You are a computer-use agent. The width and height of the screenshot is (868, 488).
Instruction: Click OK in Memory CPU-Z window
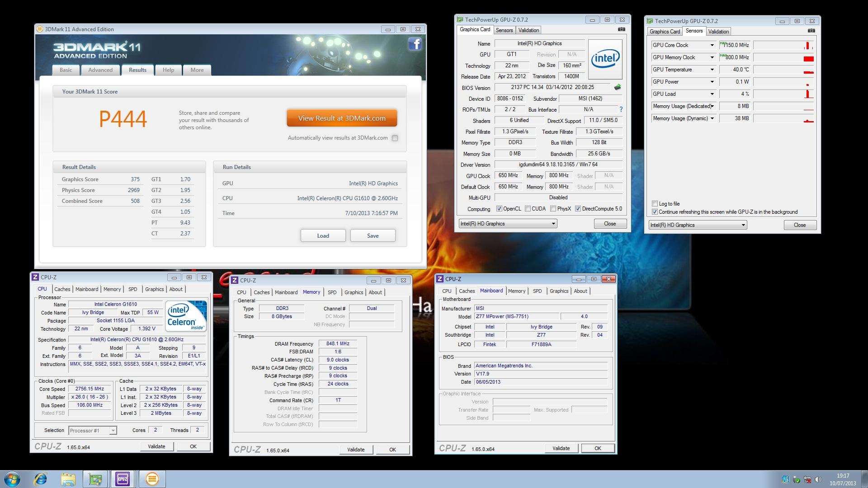click(x=392, y=450)
